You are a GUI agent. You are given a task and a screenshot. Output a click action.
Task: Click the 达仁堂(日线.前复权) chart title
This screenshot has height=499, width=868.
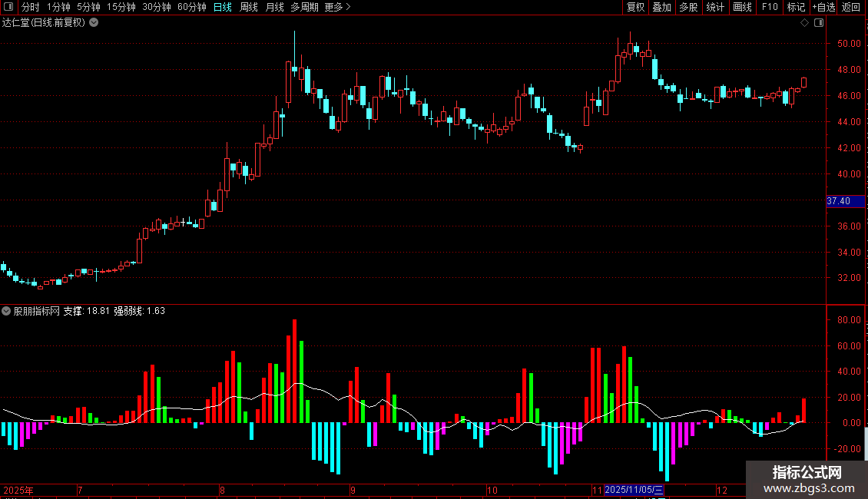tap(44, 23)
